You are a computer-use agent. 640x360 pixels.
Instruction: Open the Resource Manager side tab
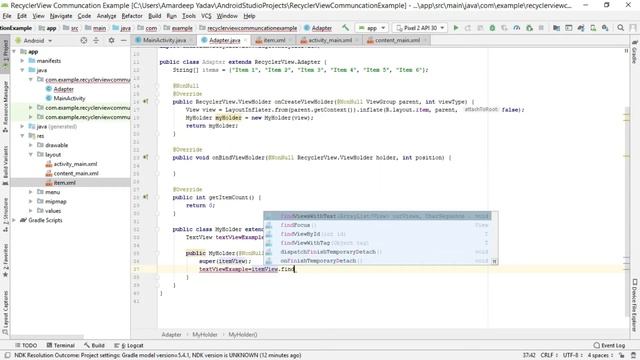point(5,106)
